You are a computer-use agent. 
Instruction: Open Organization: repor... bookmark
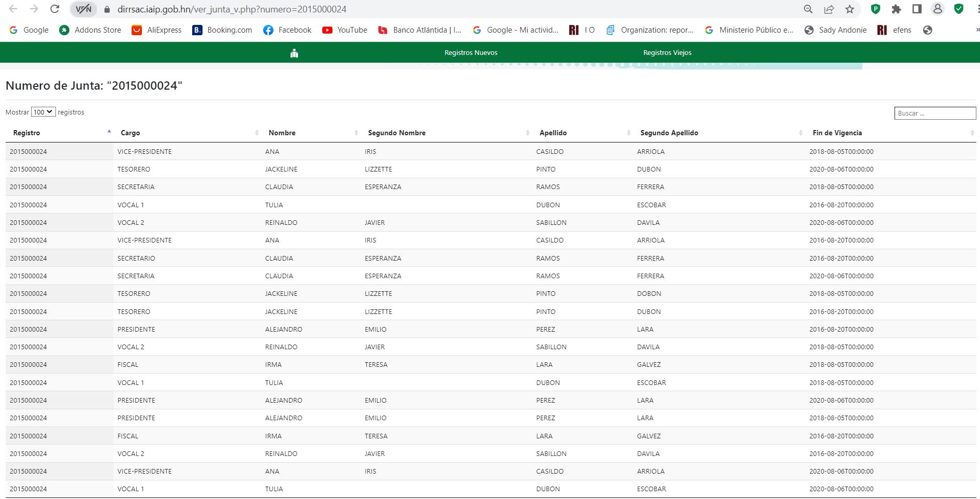650,30
